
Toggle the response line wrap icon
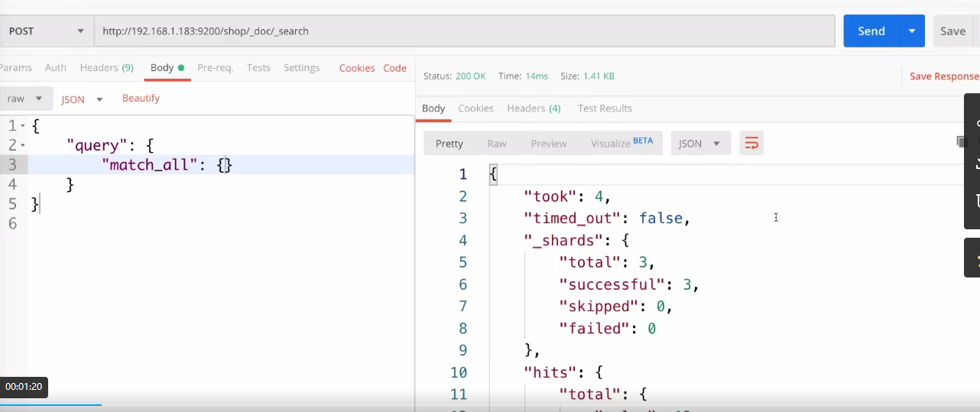tap(751, 144)
